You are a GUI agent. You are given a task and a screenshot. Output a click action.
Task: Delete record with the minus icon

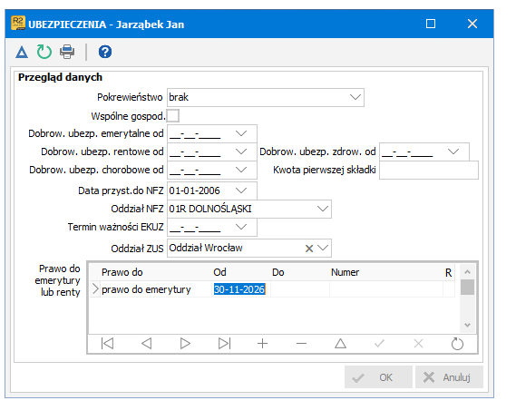301,344
